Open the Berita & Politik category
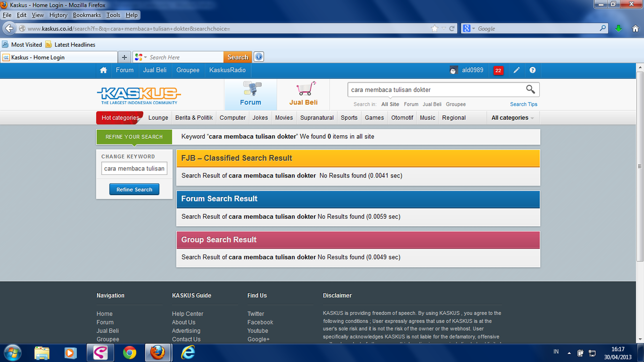Viewport: 644px width, 362px height. coord(194,118)
